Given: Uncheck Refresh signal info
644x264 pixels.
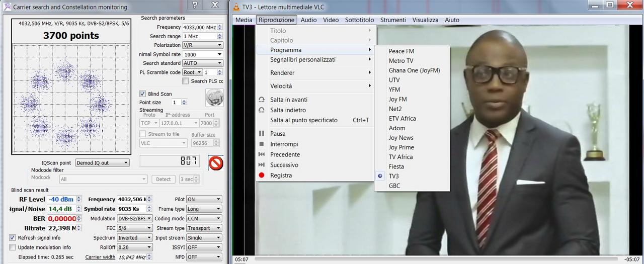Looking at the screenshot, I should 13,238.
